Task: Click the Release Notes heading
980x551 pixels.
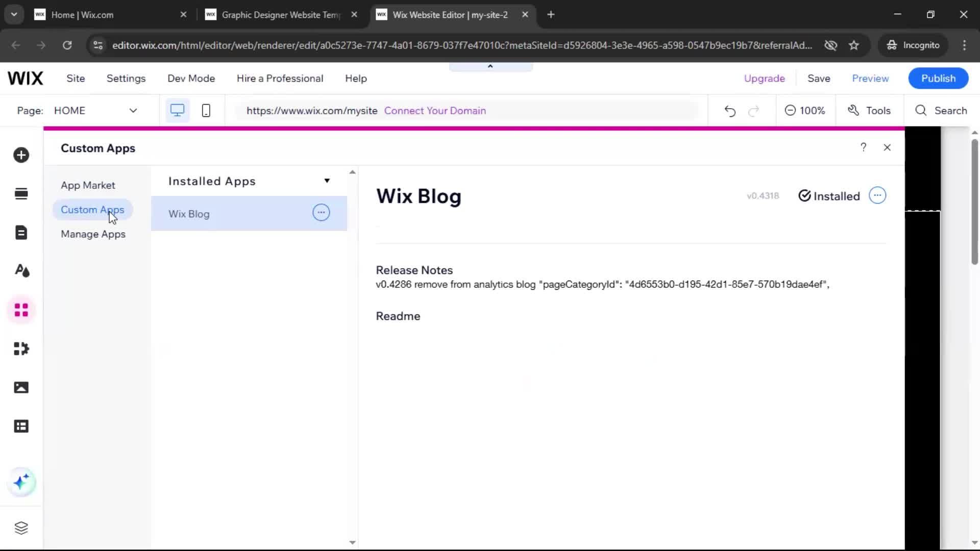Action: (414, 270)
